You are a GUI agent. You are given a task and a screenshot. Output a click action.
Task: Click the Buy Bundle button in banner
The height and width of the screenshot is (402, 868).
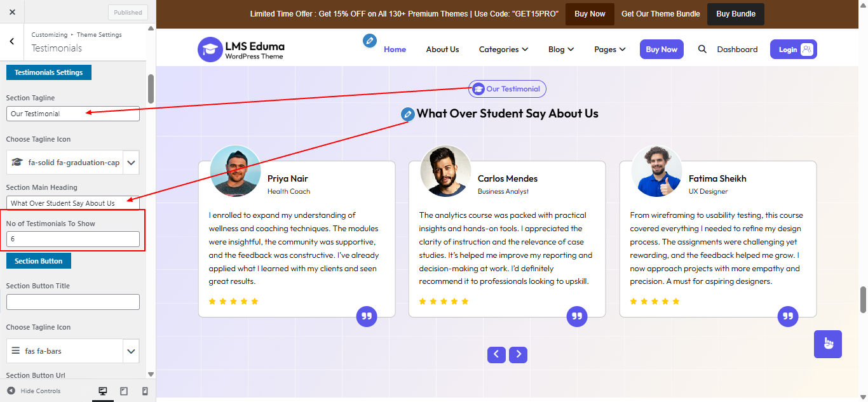point(735,14)
